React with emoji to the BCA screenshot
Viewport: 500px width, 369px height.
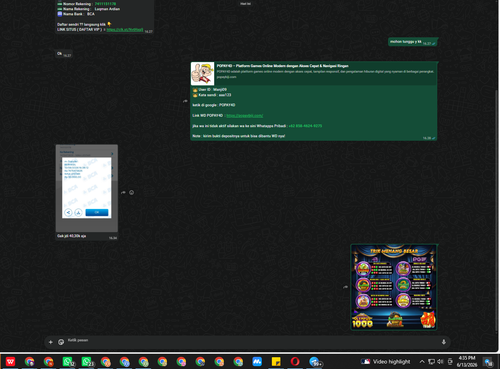pos(132,193)
